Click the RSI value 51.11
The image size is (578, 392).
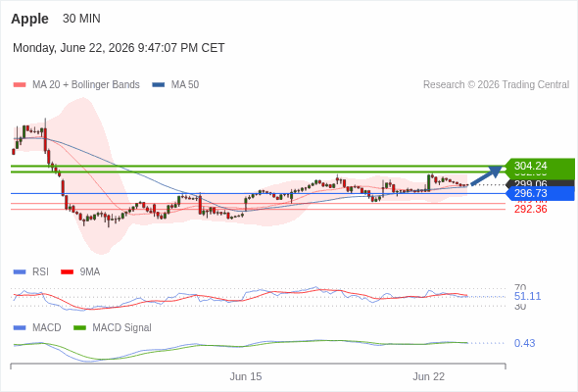click(x=527, y=296)
